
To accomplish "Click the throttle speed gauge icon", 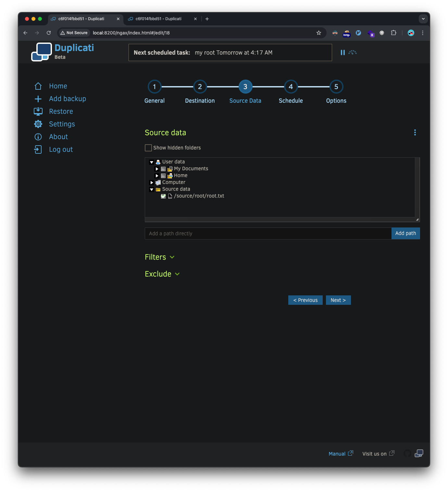I will (353, 52).
